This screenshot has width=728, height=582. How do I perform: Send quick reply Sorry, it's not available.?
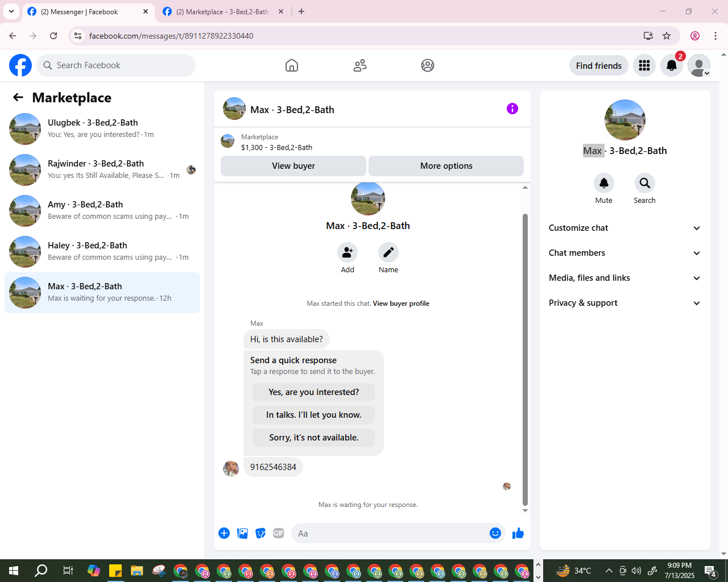point(314,438)
